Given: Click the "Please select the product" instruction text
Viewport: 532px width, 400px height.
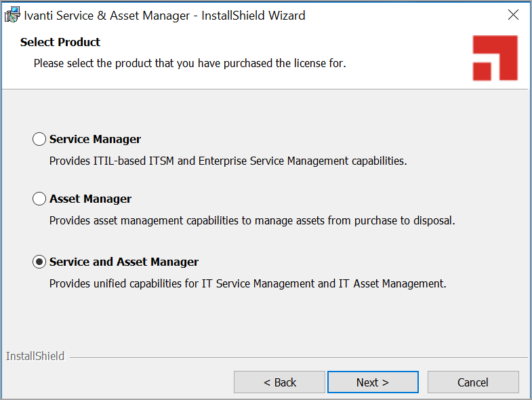Looking at the screenshot, I should 190,64.
